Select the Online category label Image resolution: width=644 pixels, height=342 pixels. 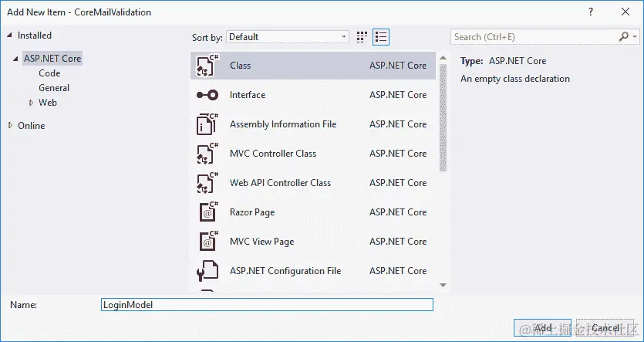[x=31, y=126]
